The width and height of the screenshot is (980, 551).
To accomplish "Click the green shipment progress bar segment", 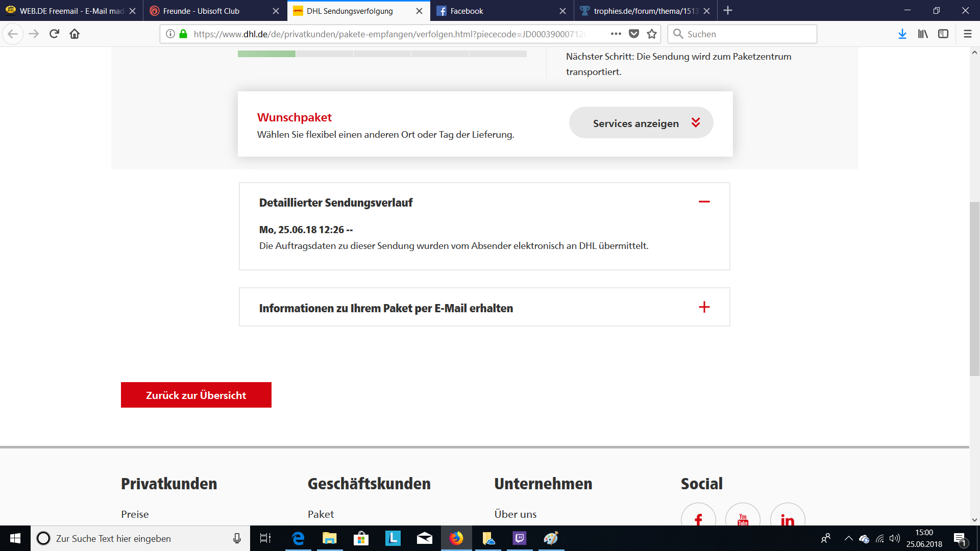I will pos(266,54).
